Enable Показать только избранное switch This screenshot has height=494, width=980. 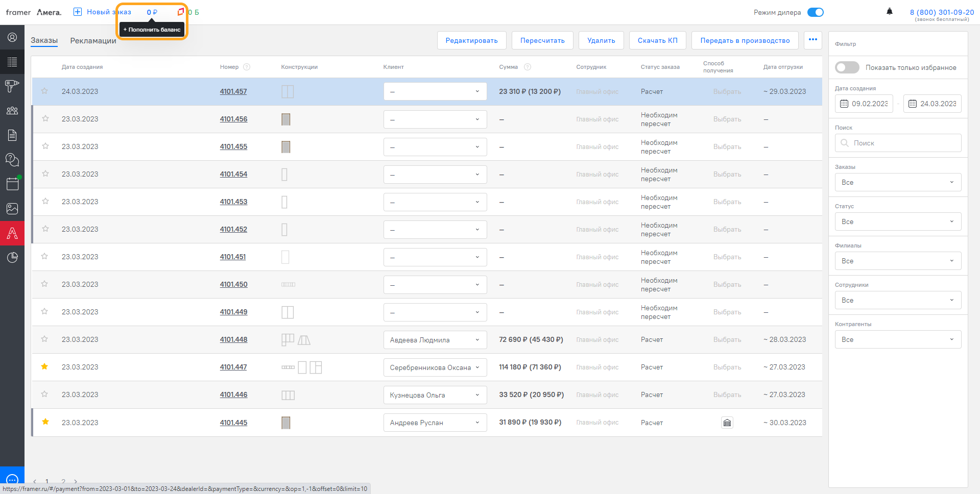[847, 67]
